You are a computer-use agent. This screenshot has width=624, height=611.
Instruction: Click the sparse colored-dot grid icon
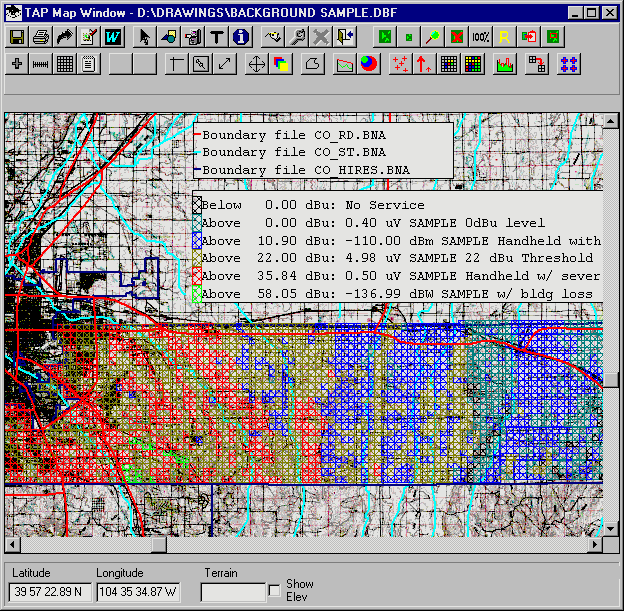click(x=448, y=64)
